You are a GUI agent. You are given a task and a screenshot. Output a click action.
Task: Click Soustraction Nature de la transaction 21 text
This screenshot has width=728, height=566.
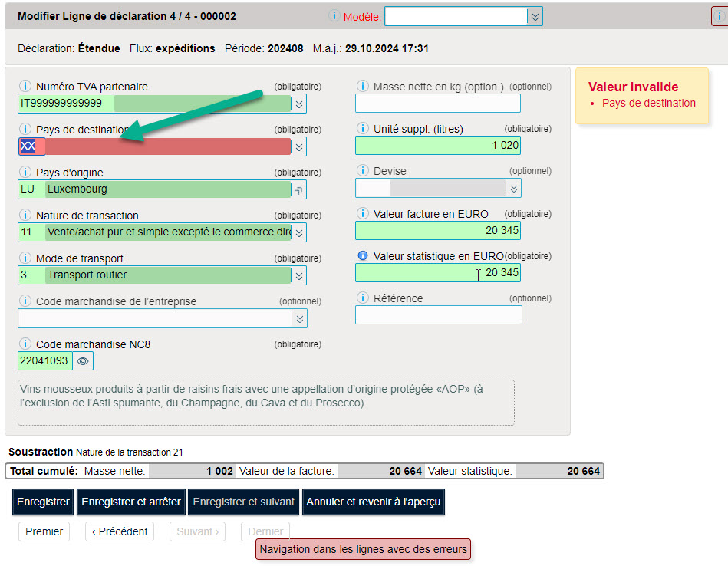[96, 452]
